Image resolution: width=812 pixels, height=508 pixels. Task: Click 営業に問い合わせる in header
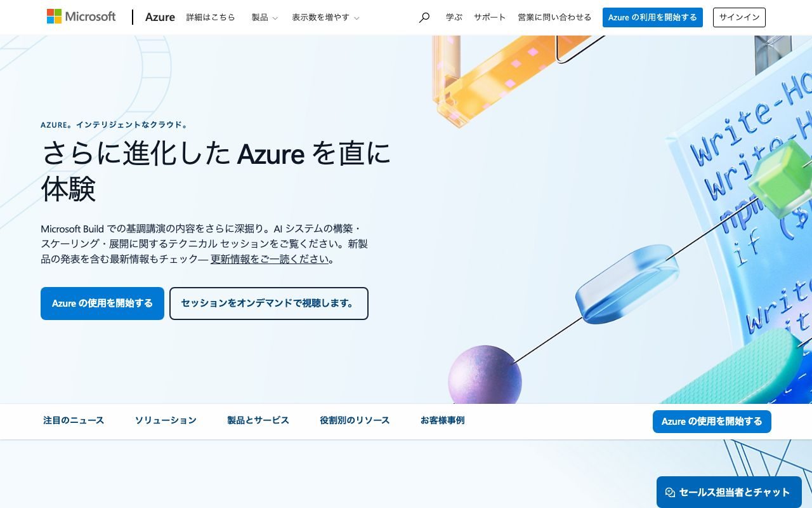[x=554, y=17]
